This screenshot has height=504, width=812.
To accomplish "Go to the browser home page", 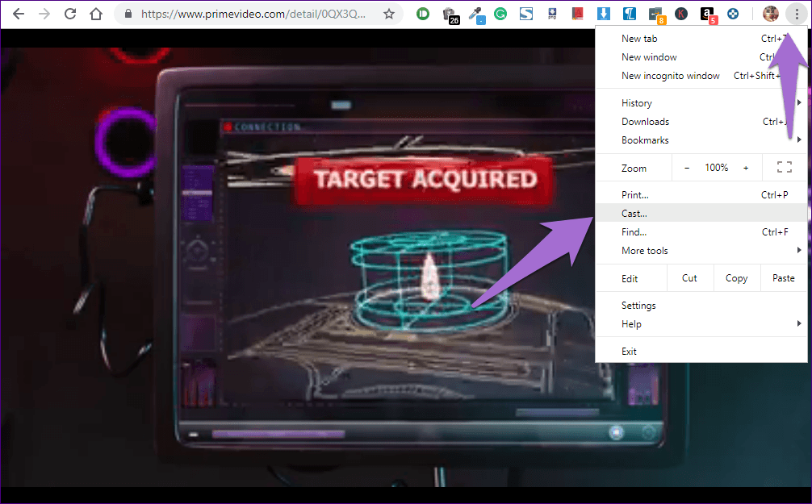I will click(96, 14).
